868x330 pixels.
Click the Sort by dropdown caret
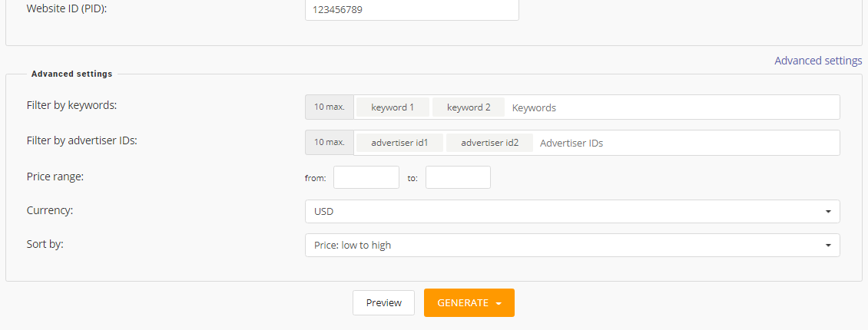coord(828,245)
